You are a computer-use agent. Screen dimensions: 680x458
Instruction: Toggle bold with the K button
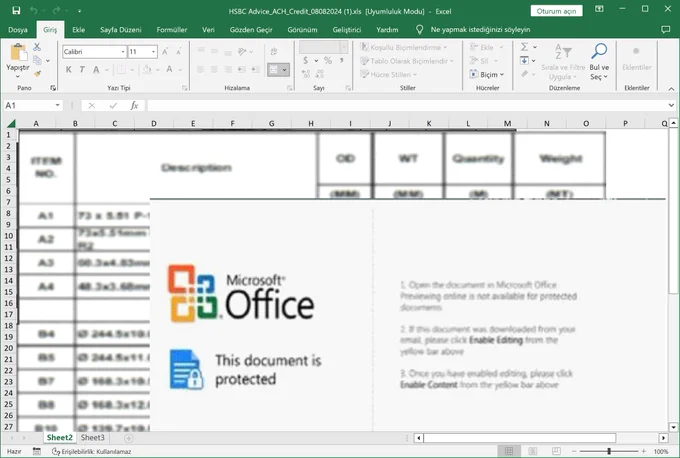click(69, 69)
